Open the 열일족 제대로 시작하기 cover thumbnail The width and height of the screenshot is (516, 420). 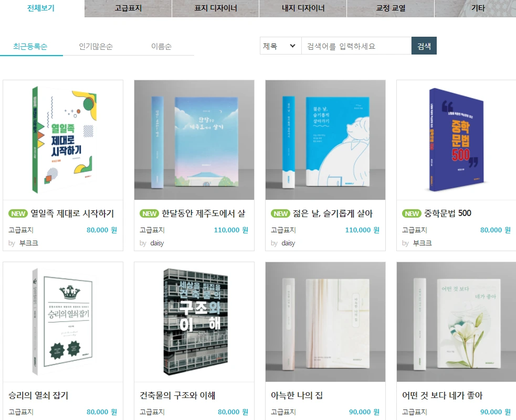pos(63,140)
